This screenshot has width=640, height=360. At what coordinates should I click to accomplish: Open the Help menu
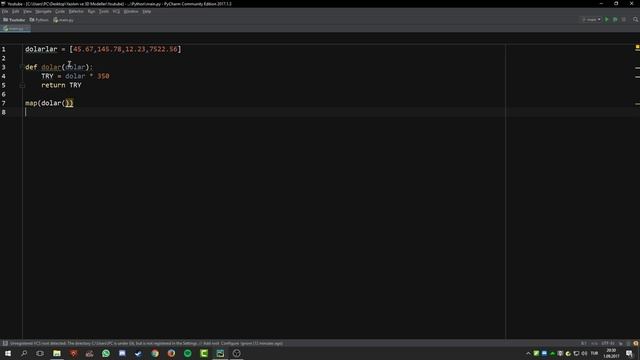(x=147, y=11)
